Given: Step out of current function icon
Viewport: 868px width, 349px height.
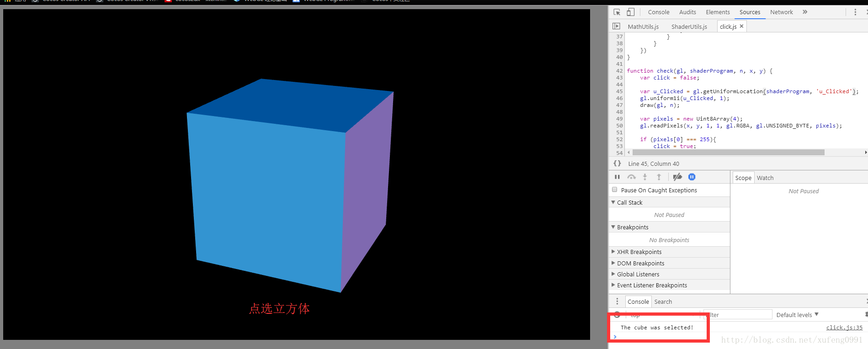Looking at the screenshot, I should tap(659, 177).
